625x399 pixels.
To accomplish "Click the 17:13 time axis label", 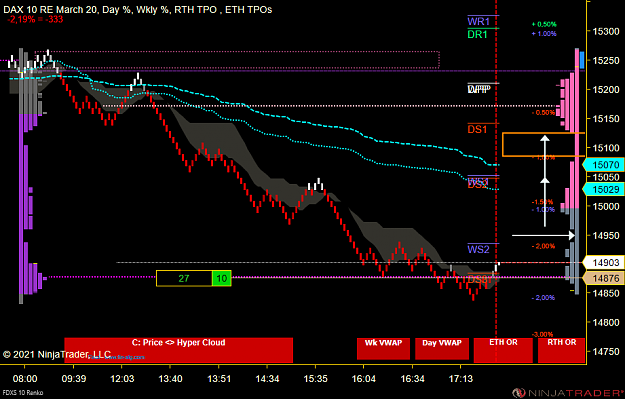I will (460, 379).
